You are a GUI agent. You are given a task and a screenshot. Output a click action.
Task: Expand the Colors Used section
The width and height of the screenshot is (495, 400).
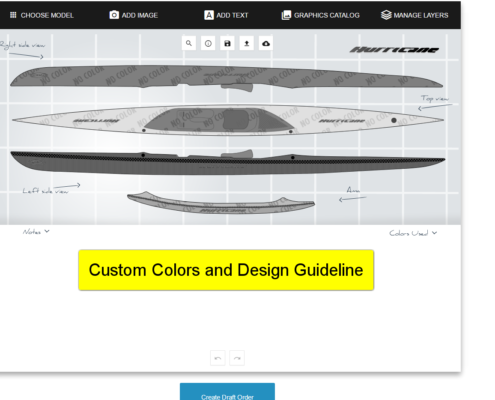coord(413,233)
